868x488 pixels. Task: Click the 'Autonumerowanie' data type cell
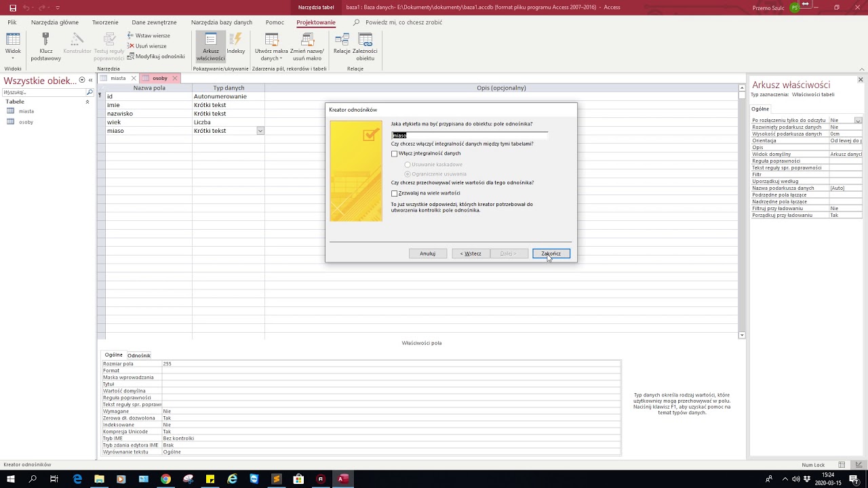[229, 96]
